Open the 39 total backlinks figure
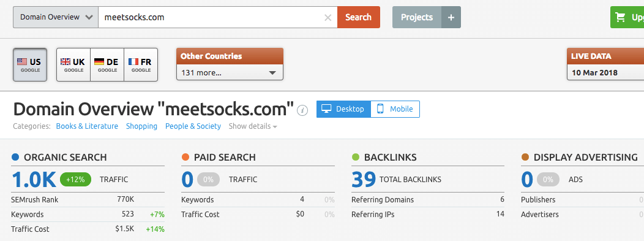The height and width of the screenshot is (241, 644). point(364,179)
